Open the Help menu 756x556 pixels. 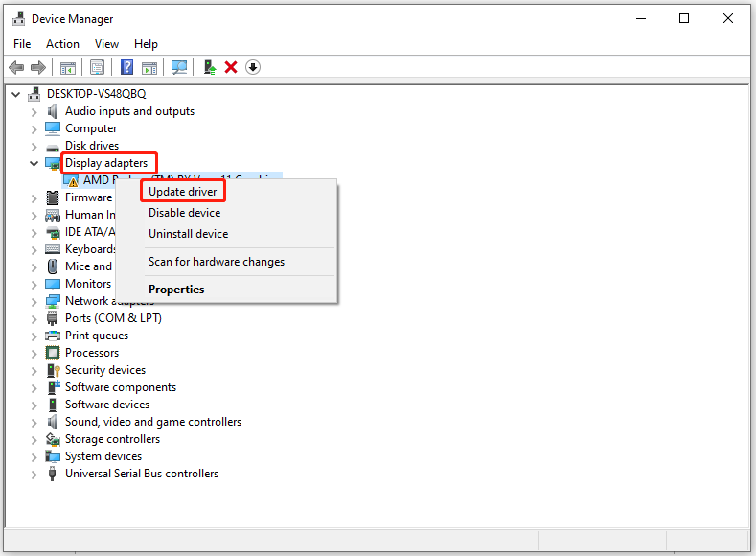[x=146, y=44]
